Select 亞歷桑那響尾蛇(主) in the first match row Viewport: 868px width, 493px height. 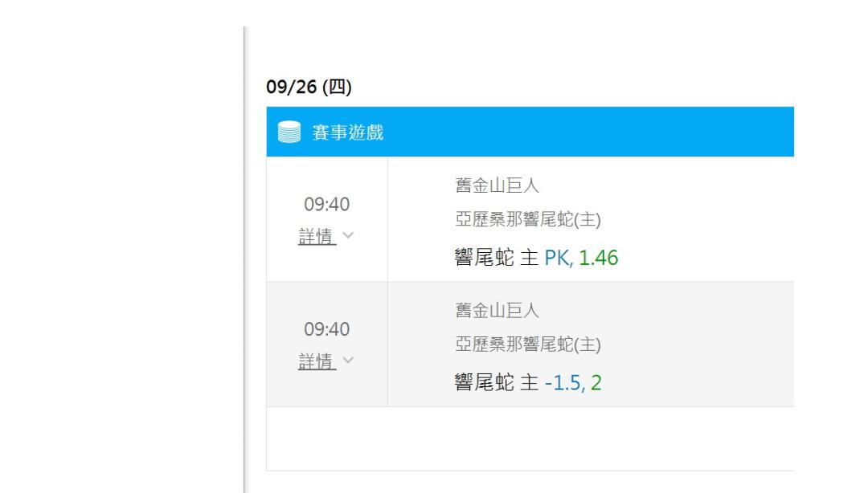(x=528, y=219)
